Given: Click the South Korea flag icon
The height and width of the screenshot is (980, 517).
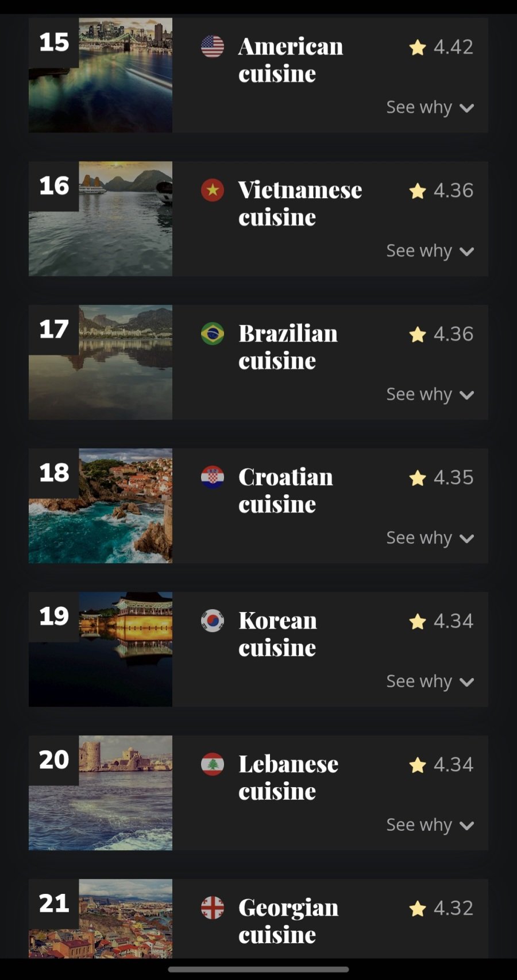Looking at the screenshot, I should point(213,621).
